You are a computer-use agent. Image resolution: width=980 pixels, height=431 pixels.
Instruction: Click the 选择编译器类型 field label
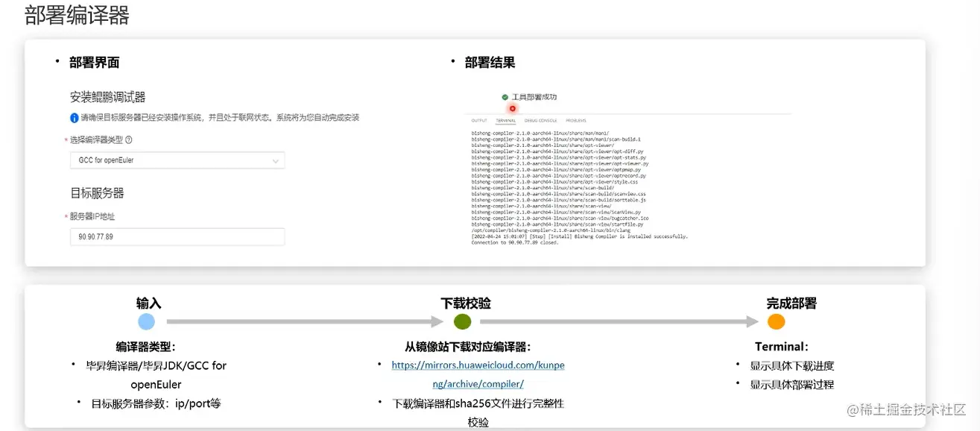point(96,139)
